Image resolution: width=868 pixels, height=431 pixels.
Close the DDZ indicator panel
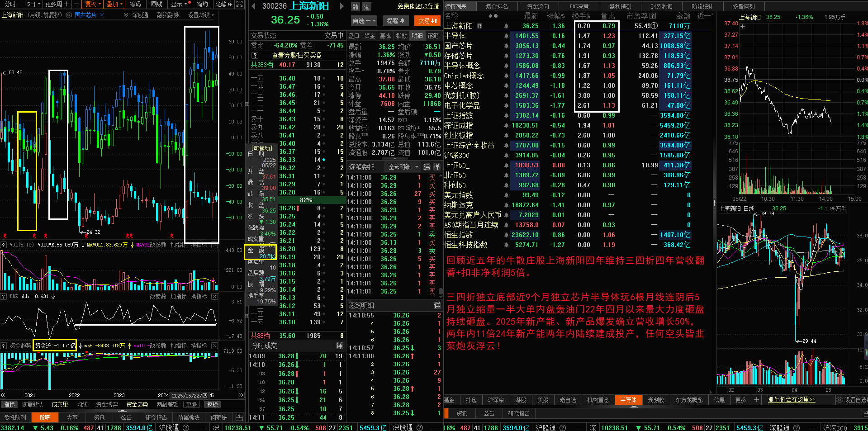[214, 296]
